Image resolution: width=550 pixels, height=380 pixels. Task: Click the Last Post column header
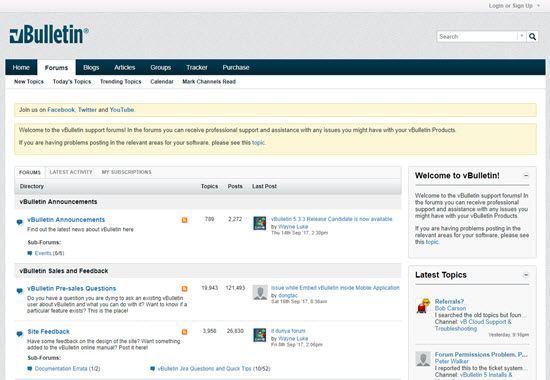coord(264,186)
